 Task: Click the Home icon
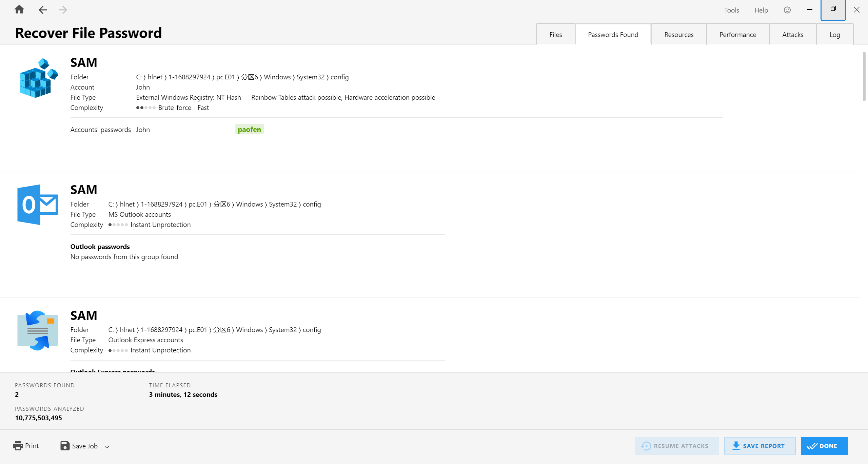19,9
